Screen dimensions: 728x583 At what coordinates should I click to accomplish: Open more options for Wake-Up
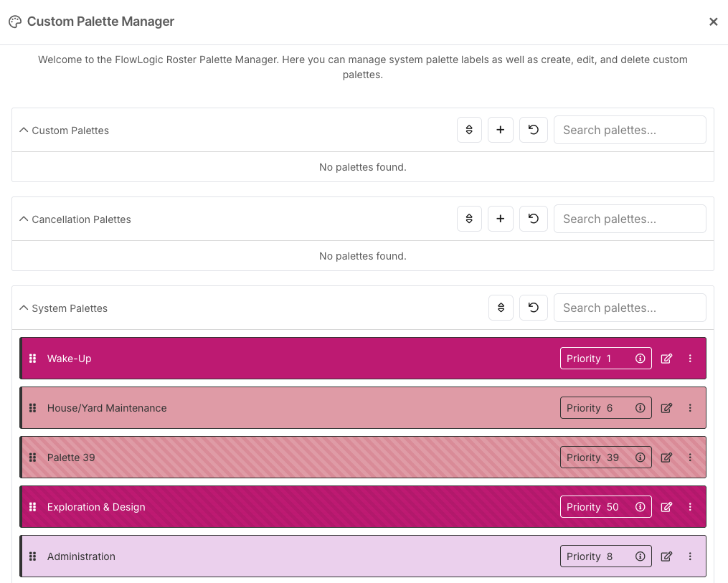pyautogui.click(x=690, y=359)
